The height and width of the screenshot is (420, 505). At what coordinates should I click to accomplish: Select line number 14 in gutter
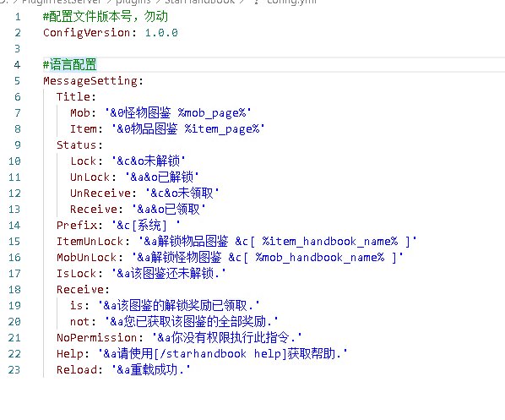tap(14, 226)
